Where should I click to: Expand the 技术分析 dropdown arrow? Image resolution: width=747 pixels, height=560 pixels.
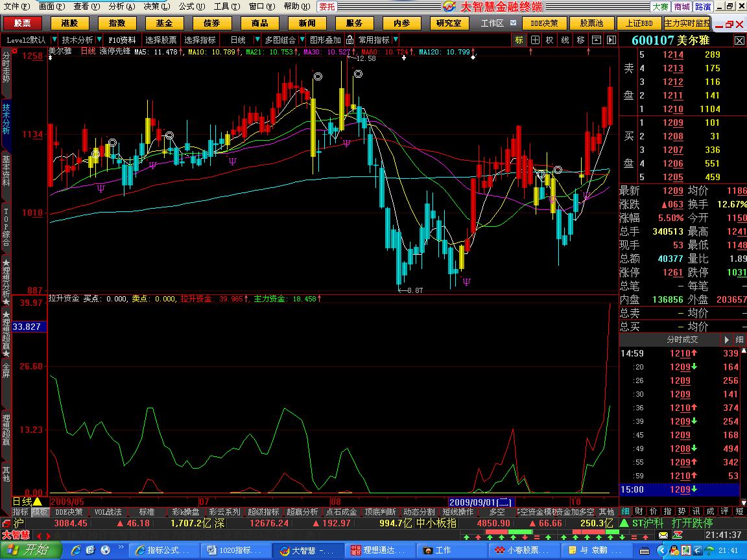point(99,40)
